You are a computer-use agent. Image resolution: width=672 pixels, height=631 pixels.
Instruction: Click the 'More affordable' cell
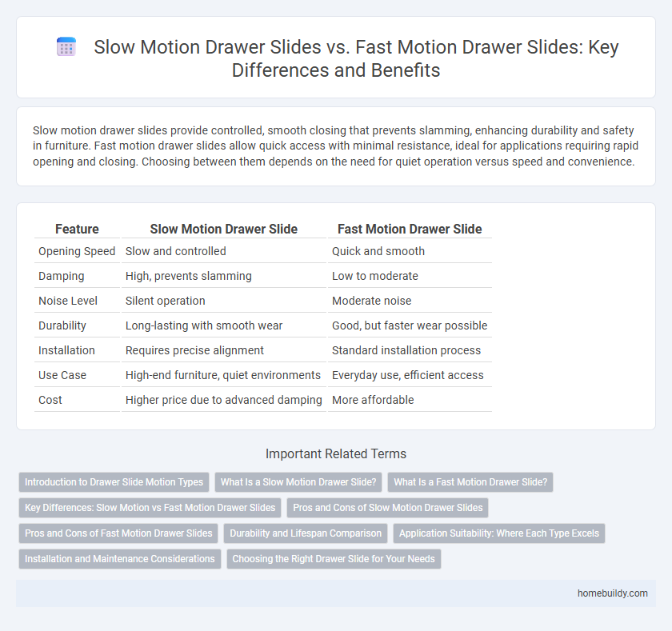point(410,400)
